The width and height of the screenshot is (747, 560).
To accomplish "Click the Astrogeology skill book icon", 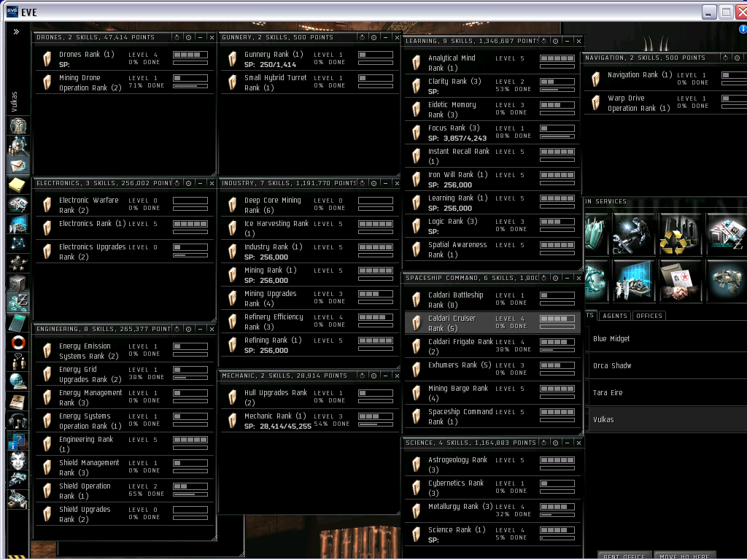I will 416,464.
